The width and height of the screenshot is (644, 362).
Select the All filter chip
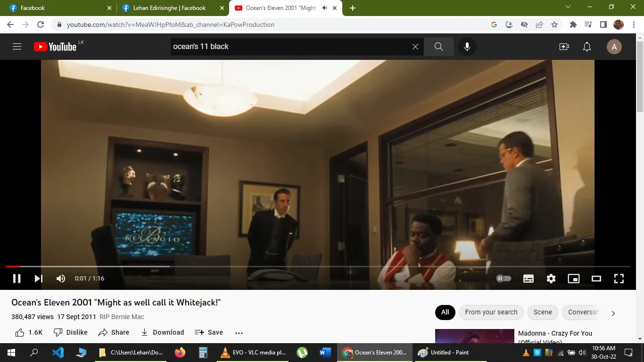click(445, 312)
